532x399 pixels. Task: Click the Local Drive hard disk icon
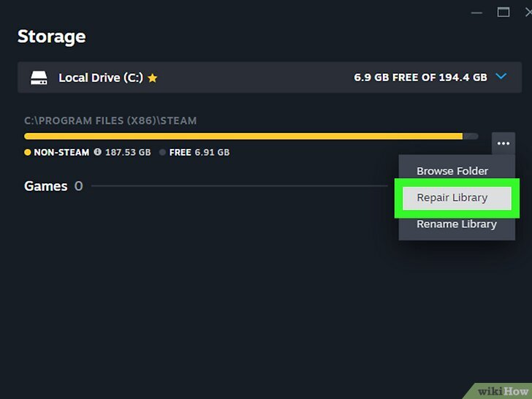tap(39, 77)
